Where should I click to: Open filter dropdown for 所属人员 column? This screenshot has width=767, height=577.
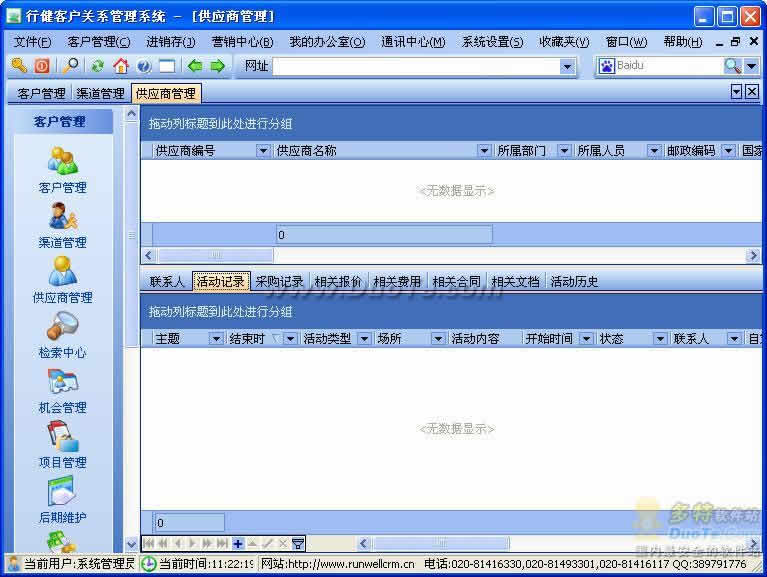654,151
